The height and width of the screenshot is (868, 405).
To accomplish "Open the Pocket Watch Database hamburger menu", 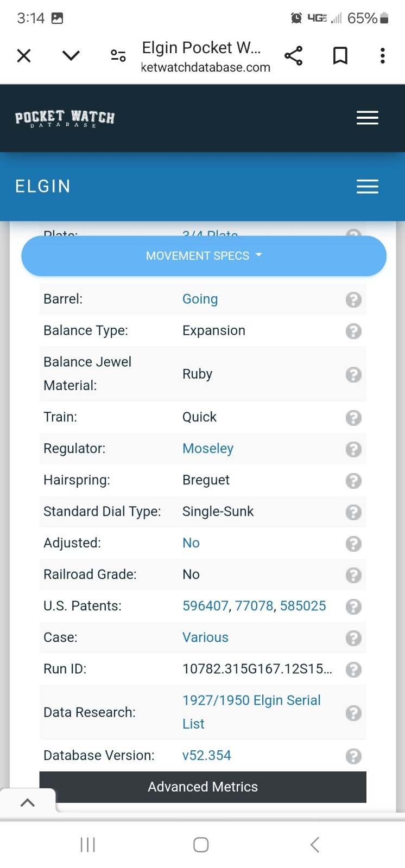I will [368, 118].
